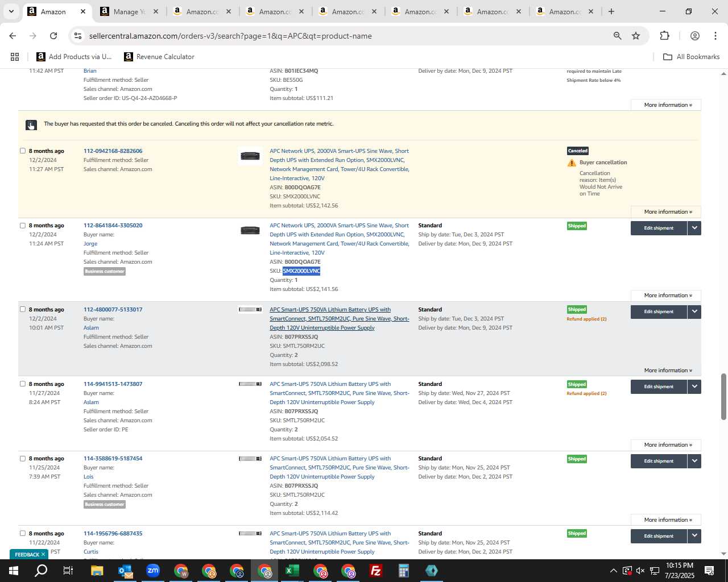Click the buyer cancellation warning triangle icon
728x582 pixels.
click(x=572, y=163)
